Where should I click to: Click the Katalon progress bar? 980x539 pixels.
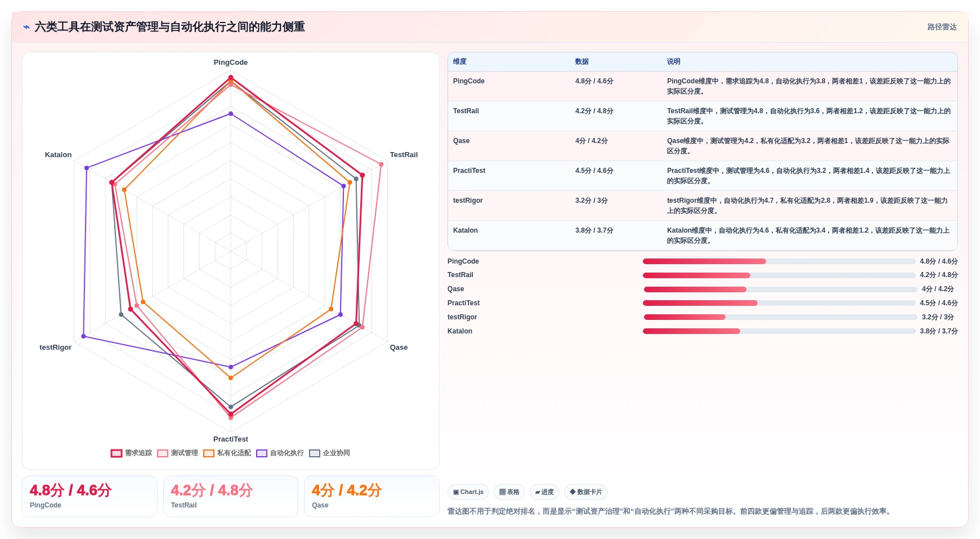pyautogui.click(x=779, y=331)
